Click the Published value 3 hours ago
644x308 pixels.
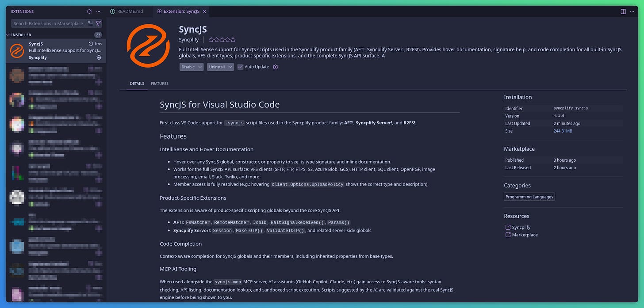click(564, 160)
